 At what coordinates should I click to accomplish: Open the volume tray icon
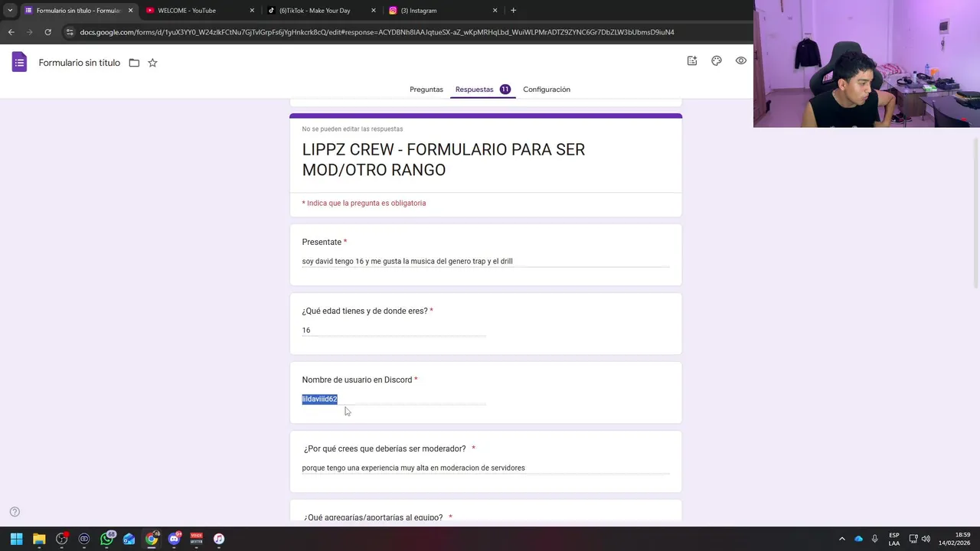926,539
